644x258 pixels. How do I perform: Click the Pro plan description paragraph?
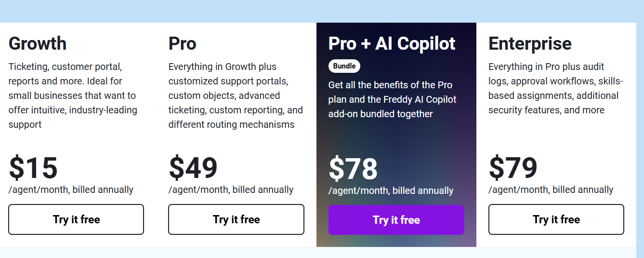(x=236, y=95)
